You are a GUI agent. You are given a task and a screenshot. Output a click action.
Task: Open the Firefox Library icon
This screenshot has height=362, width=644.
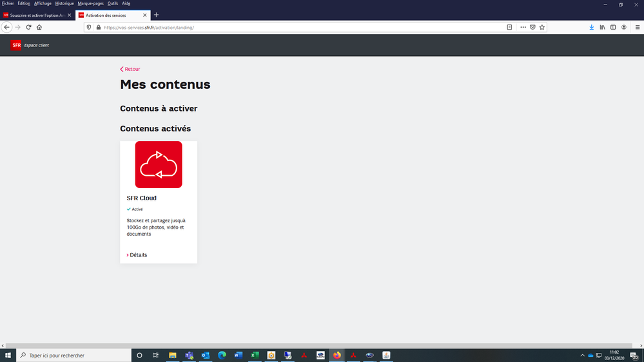pyautogui.click(x=602, y=27)
